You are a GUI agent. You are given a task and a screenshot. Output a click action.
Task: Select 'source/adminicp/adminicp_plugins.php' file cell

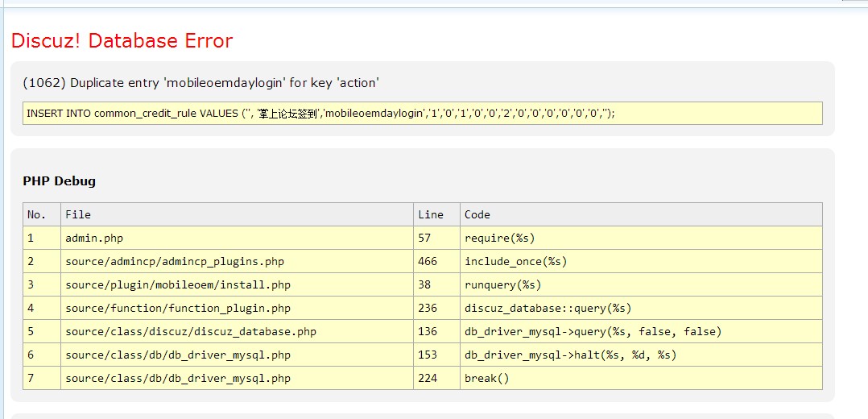(x=237, y=261)
